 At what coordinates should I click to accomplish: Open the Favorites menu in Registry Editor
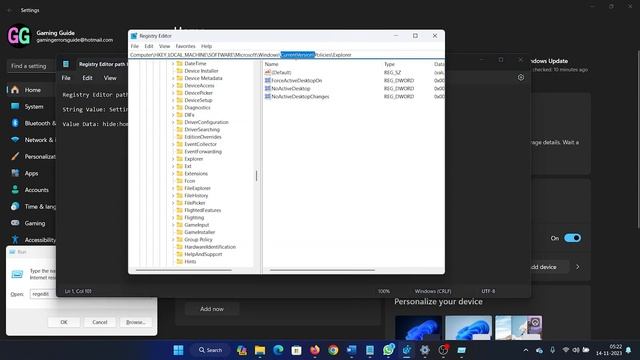tap(185, 46)
